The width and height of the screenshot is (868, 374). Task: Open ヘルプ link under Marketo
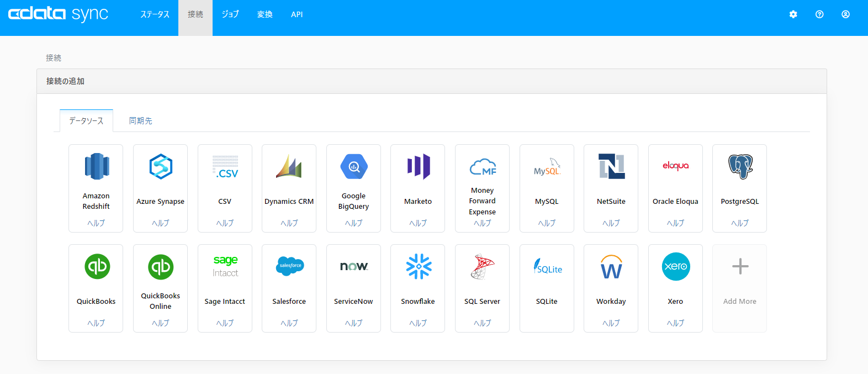pyautogui.click(x=418, y=223)
